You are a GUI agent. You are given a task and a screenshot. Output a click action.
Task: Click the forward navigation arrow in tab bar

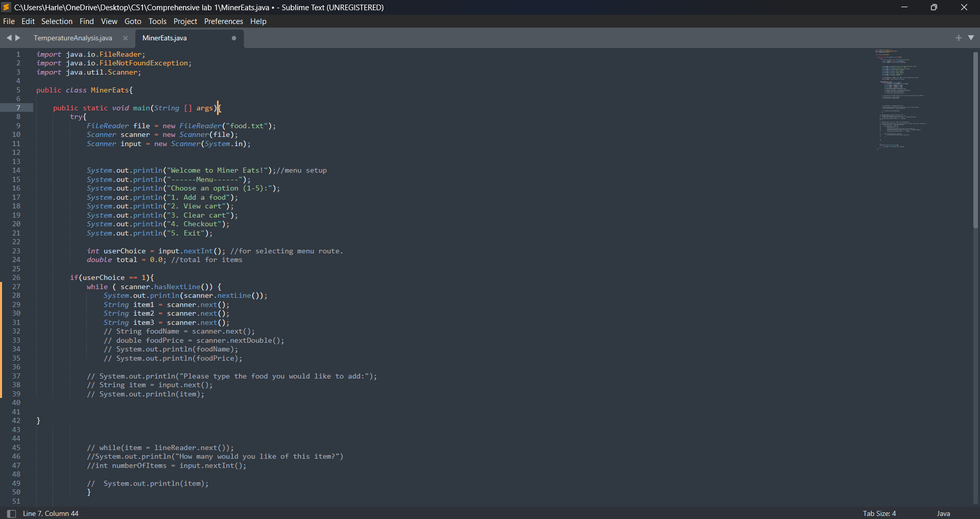click(18, 37)
